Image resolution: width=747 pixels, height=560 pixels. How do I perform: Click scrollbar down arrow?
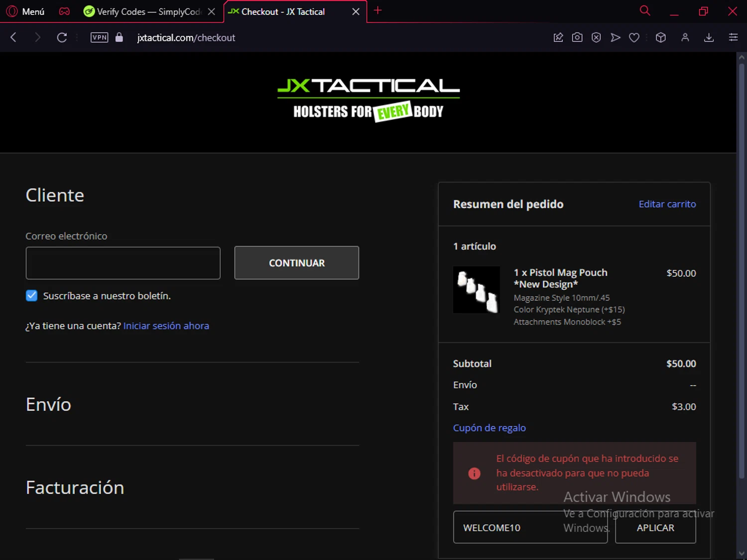coord(742,554)
